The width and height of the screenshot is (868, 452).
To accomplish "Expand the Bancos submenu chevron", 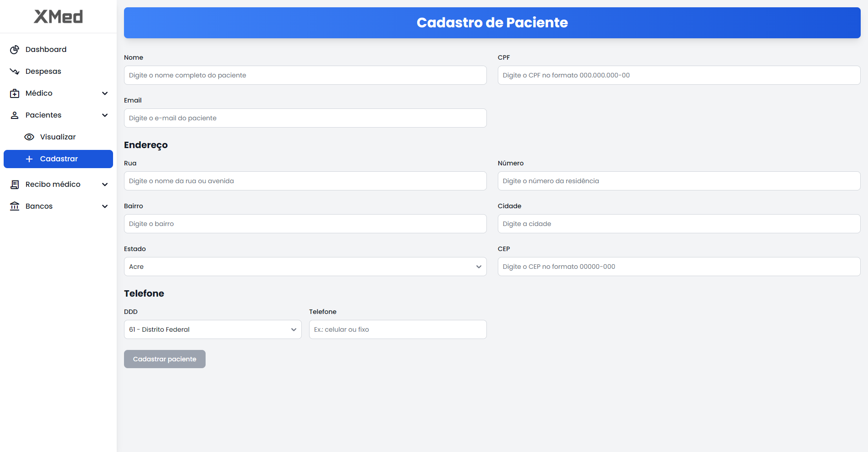I will tap(105, 206).
